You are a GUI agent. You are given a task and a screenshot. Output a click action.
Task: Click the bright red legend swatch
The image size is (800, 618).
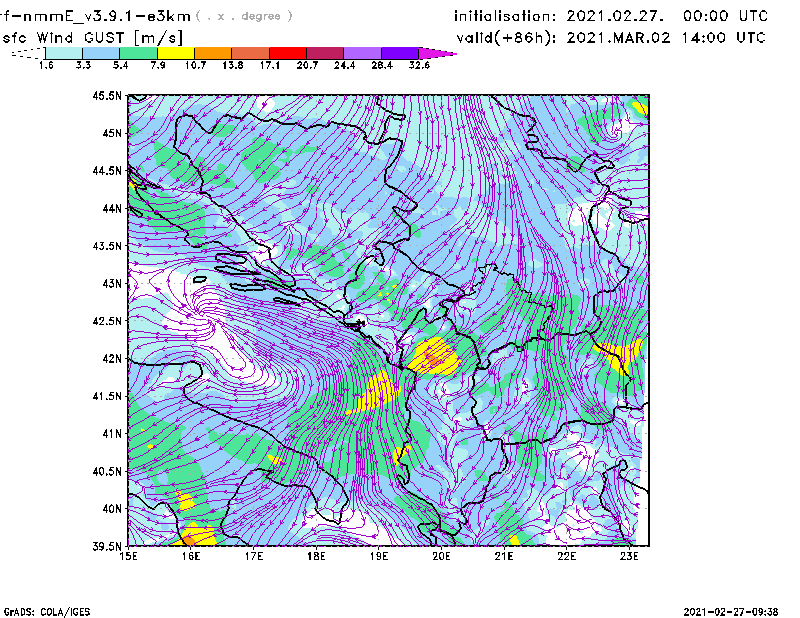point(288,53)
